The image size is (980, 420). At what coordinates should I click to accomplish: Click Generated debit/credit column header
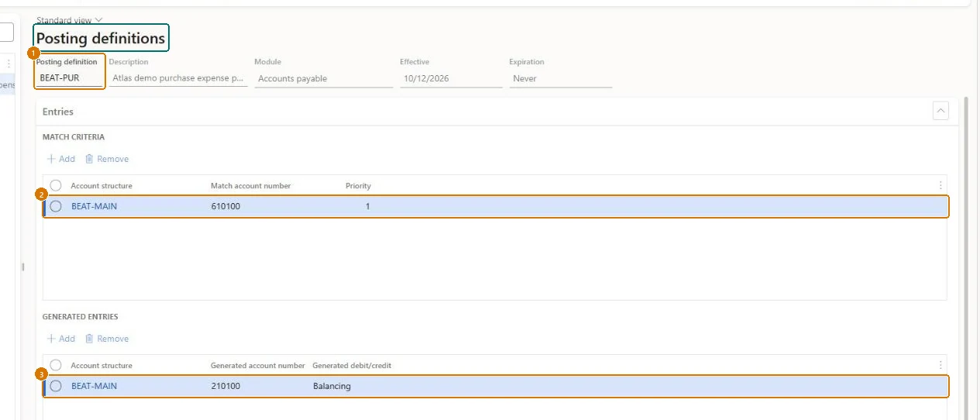[x=352, y=365]
